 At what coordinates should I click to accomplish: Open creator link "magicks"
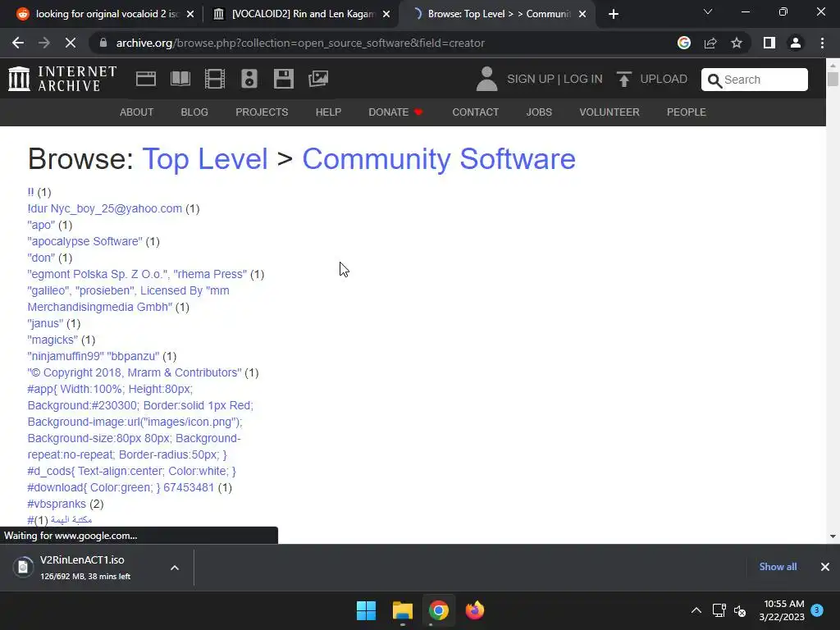52,340
